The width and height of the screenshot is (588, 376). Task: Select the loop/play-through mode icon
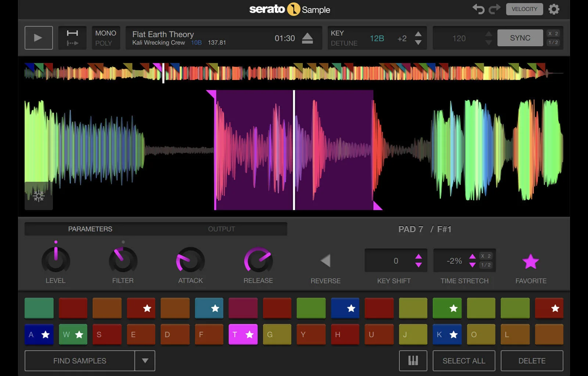point(72,38)
